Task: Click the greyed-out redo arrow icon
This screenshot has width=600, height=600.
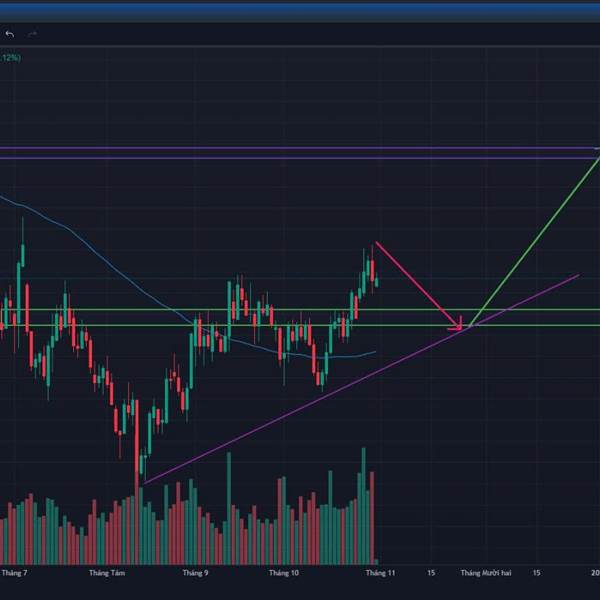Action: (x=32, y=34)
